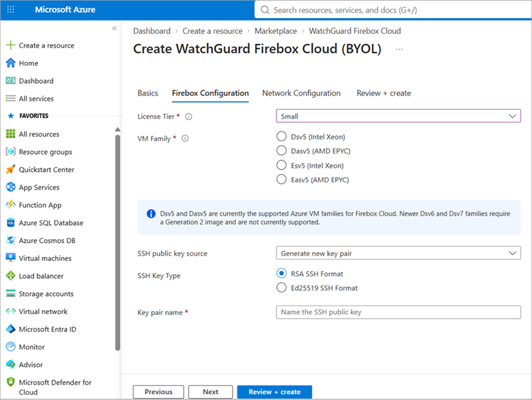Choose RSA SSH Format key type
Image resolution: width=532 pixels, height=400 pixels.
[x=281, y=273]
